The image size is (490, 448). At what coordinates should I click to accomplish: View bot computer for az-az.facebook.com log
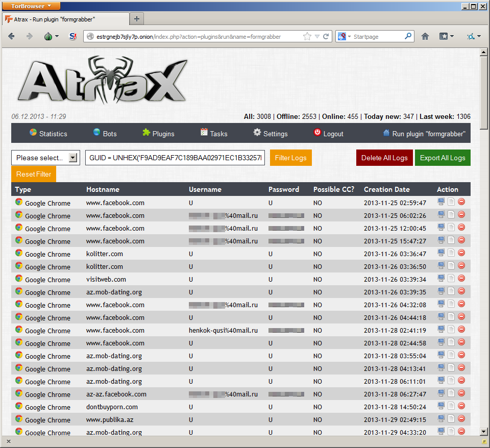[441, 393]
